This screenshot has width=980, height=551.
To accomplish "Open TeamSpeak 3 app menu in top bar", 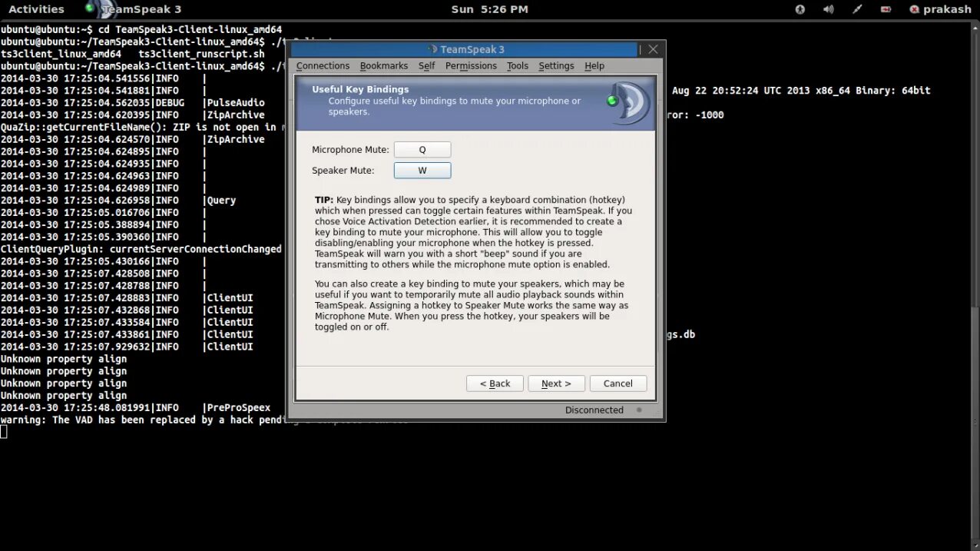I will coord(133,9).
